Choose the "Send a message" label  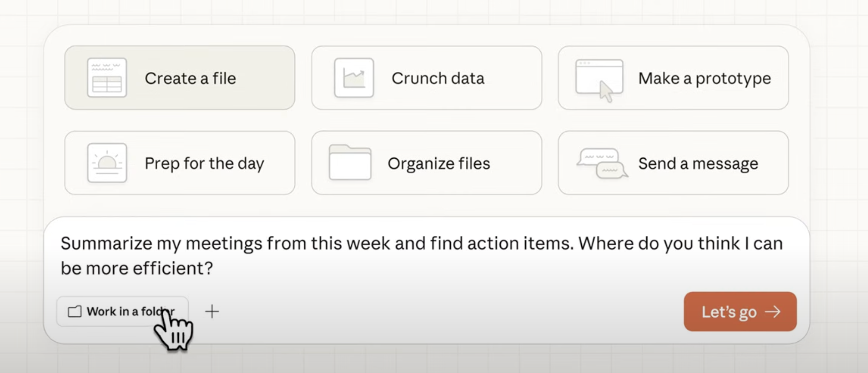point(698,163)
